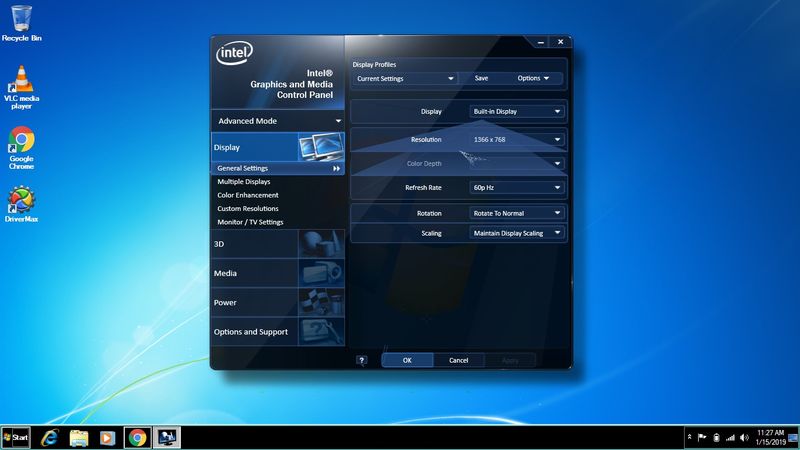The height and width of the screenshot is (450, 800).
Task: Click the Cancel button
Action: [x=459, y=360]
